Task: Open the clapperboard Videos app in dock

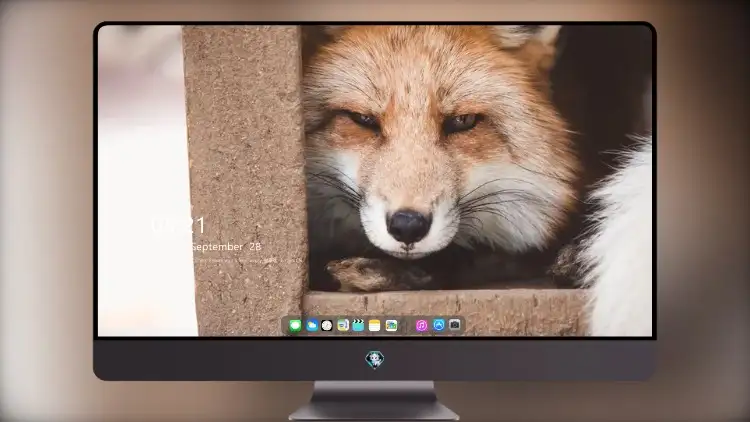Action: click(x=358, y=326)
